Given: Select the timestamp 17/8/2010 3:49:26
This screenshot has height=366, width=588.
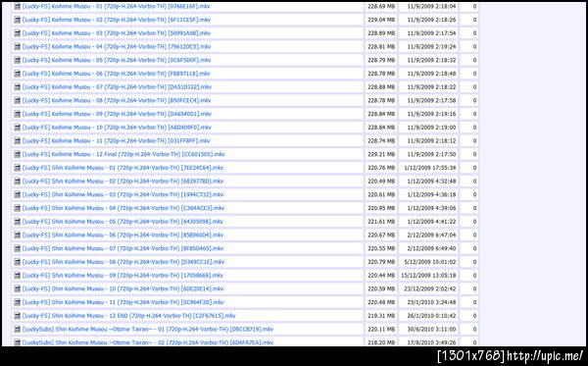Looking at the screenshot, I should (431, 342).
